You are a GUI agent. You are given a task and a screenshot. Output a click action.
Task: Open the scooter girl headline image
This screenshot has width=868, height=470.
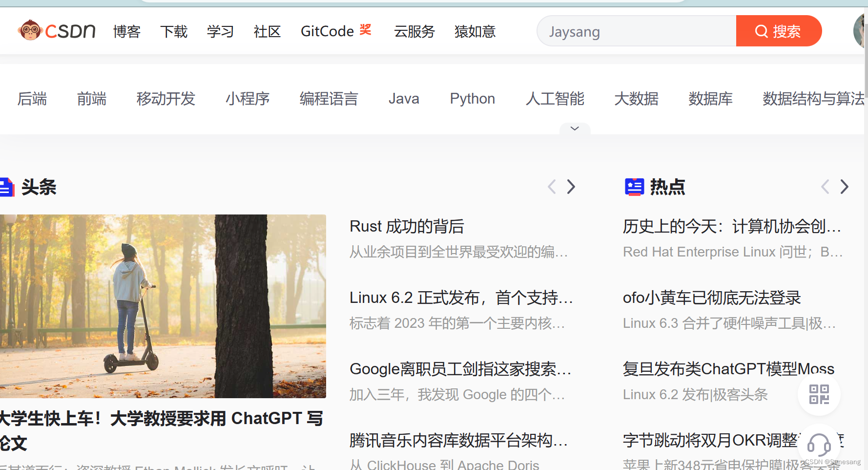click(x=163, y=306)
